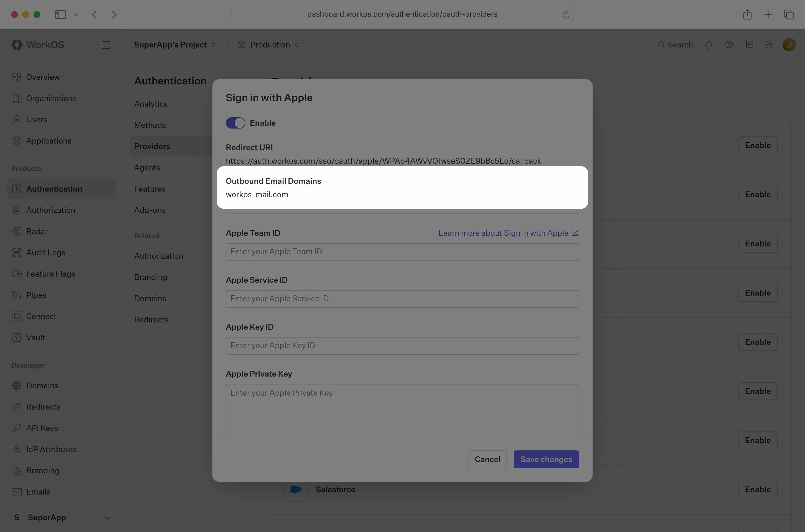Collapse the WorkOS sidebar panel icon
The height and width of the screenshot is (532, 805).
106,45
